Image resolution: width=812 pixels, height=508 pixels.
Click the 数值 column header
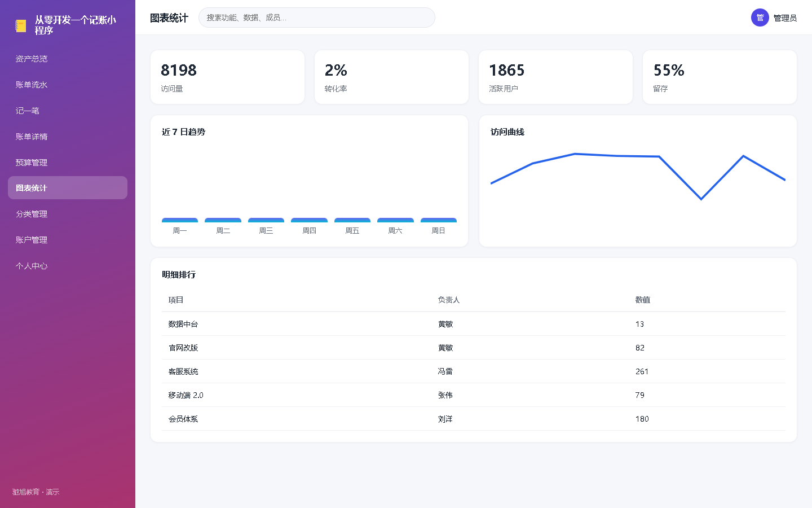[x=643, y=300]
